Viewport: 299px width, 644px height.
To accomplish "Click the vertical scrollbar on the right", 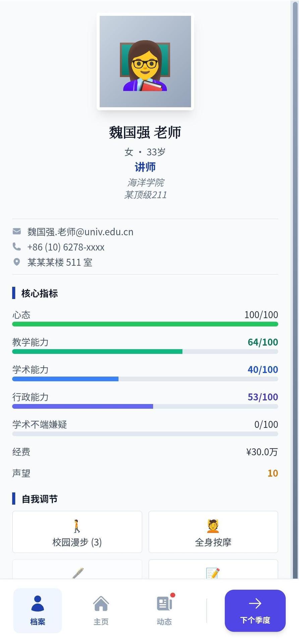I will (295, 289).
